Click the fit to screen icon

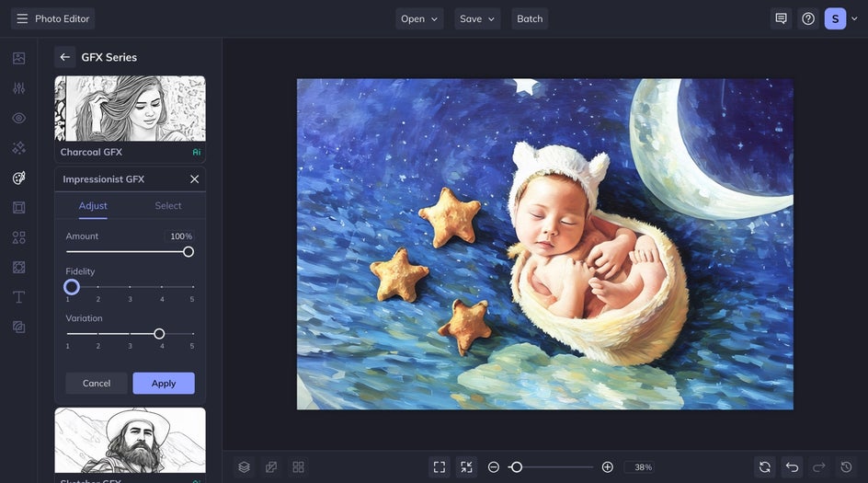pos(440,467)
